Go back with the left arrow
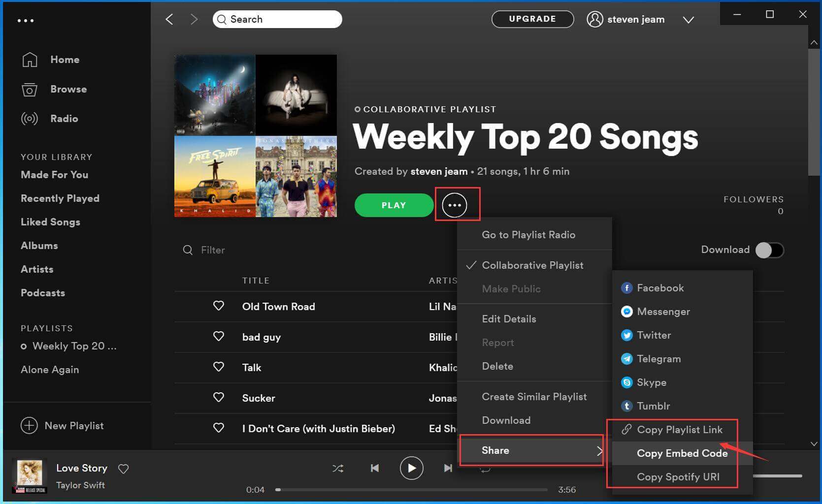Image resolution: width=822 pixels, height=504 pixels. click(169, 19)
